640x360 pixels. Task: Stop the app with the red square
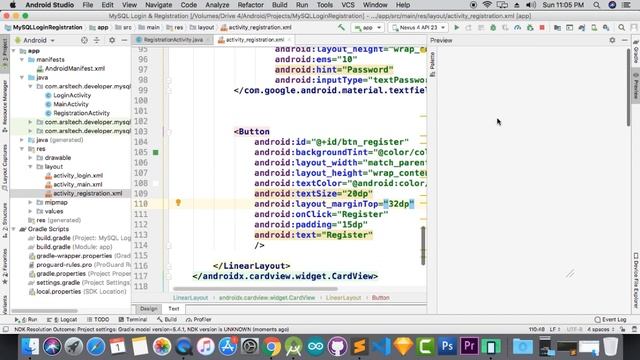tap(542, 27)
